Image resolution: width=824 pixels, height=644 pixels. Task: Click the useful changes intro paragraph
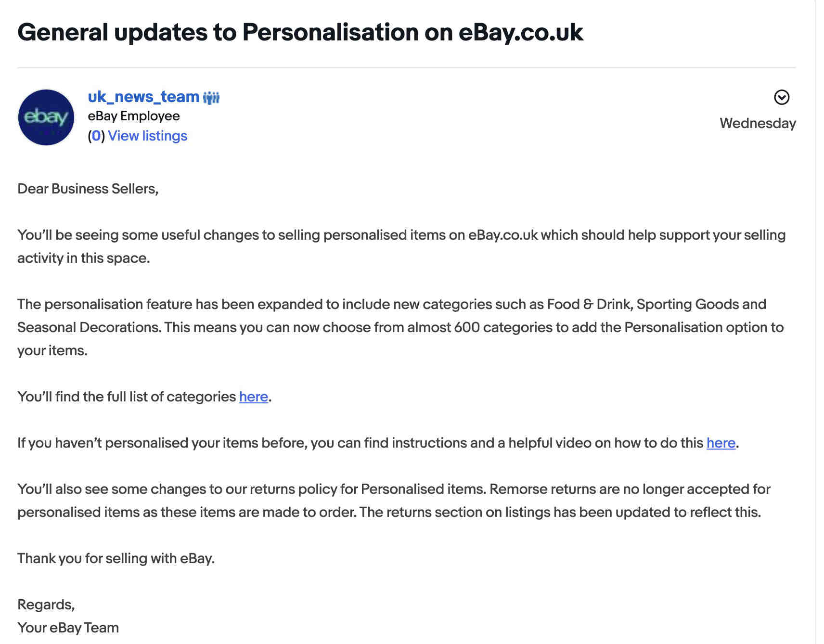(x=401, y=246)
